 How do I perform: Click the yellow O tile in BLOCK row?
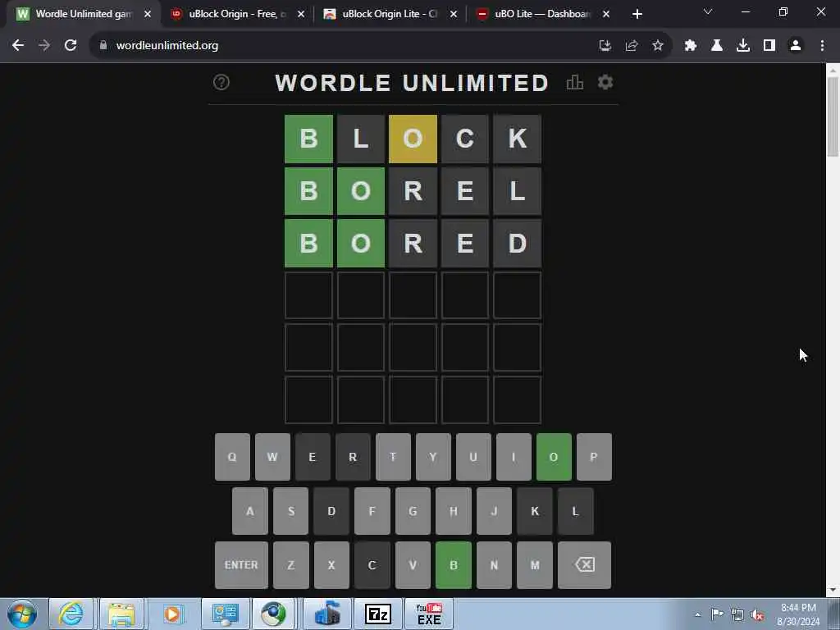pos(413,139)
